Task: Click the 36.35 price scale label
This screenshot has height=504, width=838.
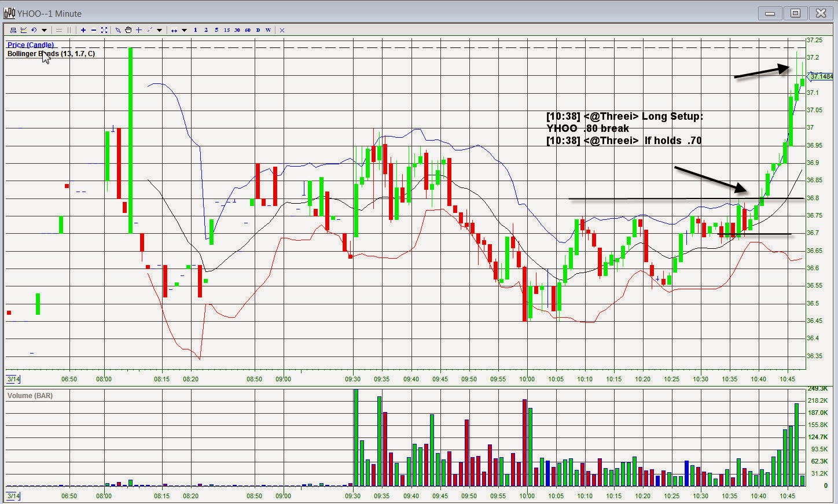Action: [x=814, y=356]
